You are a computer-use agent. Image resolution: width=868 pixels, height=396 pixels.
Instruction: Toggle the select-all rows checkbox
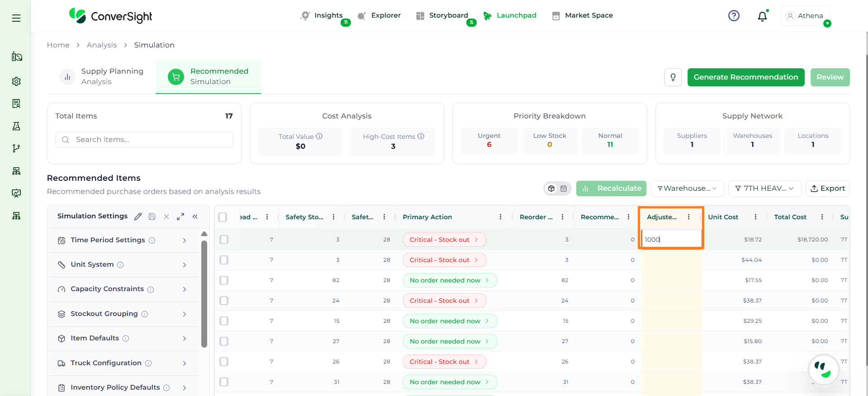click(x=223, y=217)
